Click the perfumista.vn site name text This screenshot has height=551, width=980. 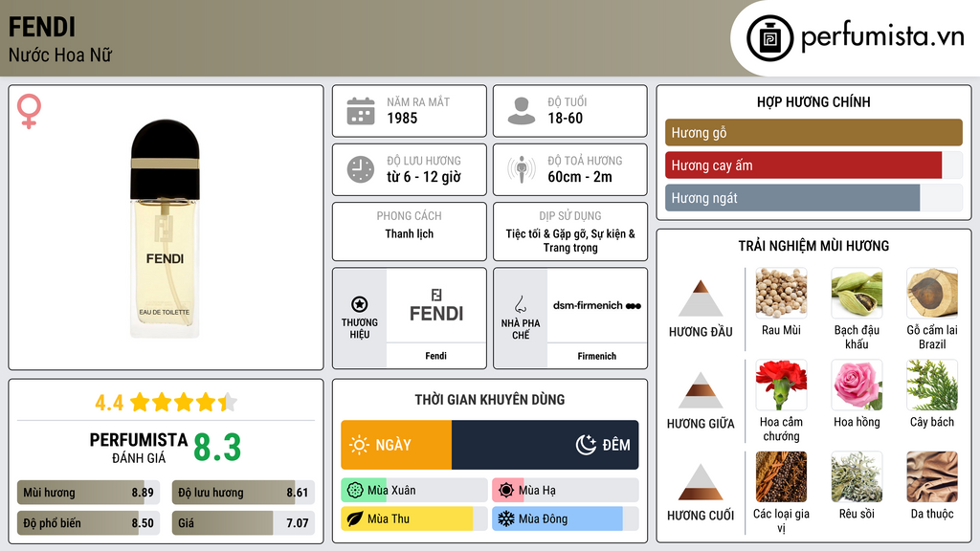point(882,36)
